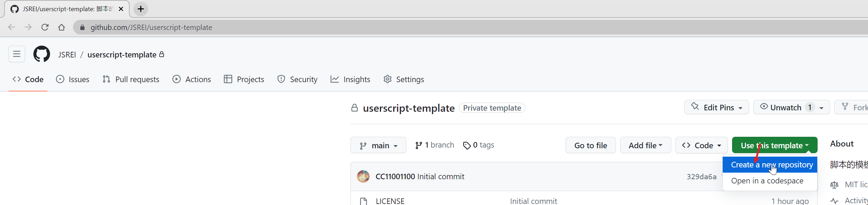Expand the Edit Pins dropdown

[717, 107]
